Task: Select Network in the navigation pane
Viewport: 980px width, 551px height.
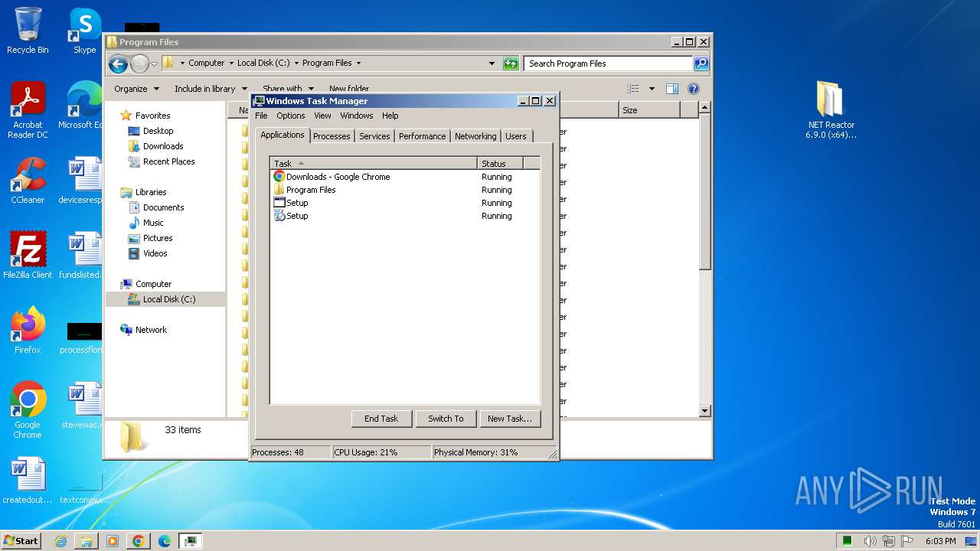Action: click(151, 330)
